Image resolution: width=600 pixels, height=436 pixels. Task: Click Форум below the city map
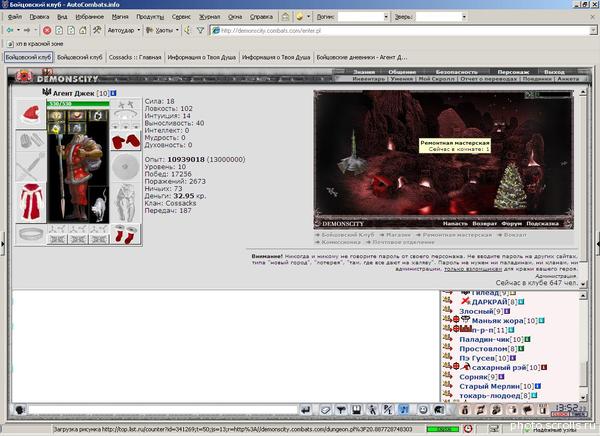pos(511,224)
